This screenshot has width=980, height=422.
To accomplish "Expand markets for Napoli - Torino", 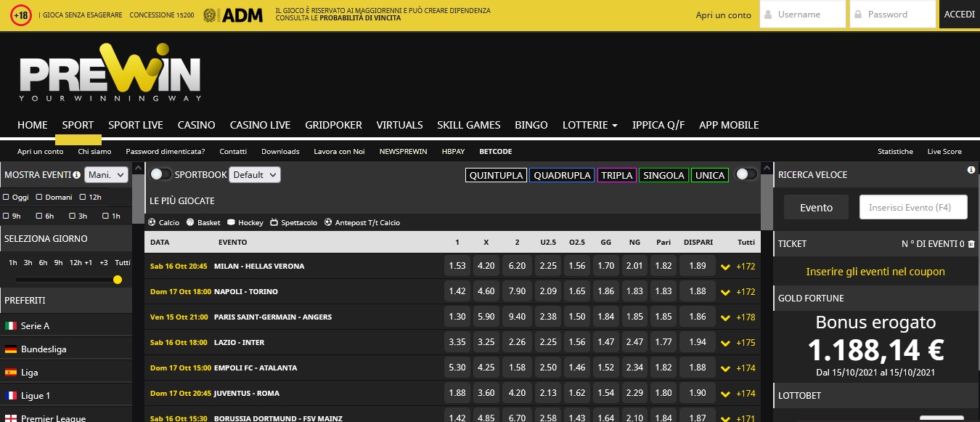I will point(724,292).
